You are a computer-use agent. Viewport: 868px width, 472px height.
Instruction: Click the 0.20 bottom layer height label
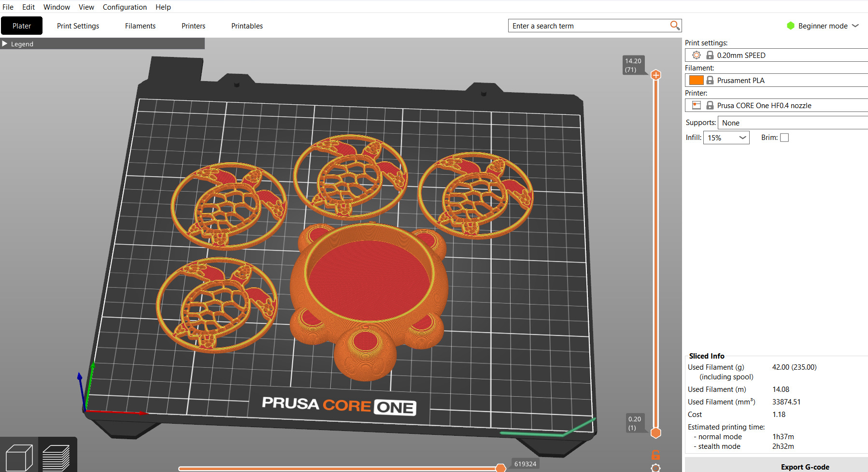click(x=635, y=423)
